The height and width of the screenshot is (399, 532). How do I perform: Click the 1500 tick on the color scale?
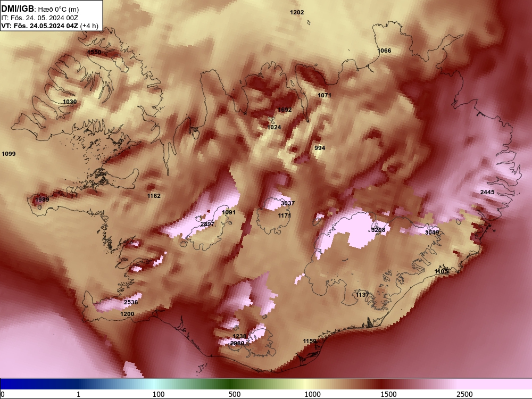coord(388,394)
